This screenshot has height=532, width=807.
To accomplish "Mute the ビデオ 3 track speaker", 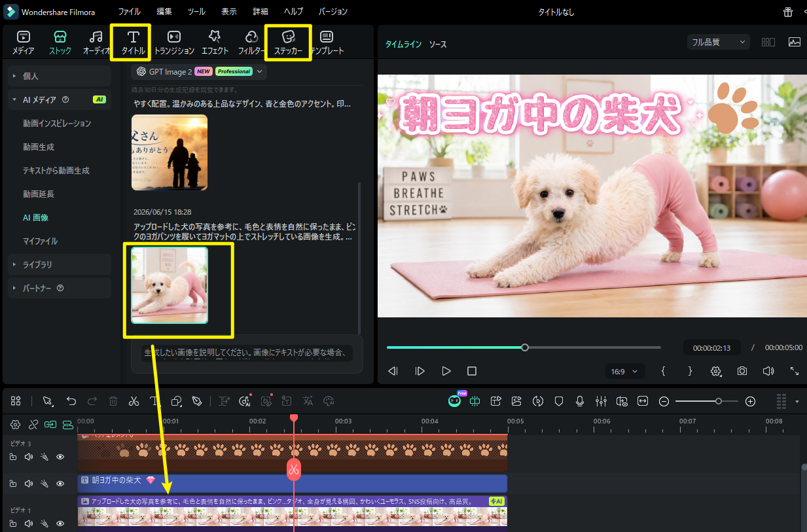I will pyautogui.click(x=29, y=457).
